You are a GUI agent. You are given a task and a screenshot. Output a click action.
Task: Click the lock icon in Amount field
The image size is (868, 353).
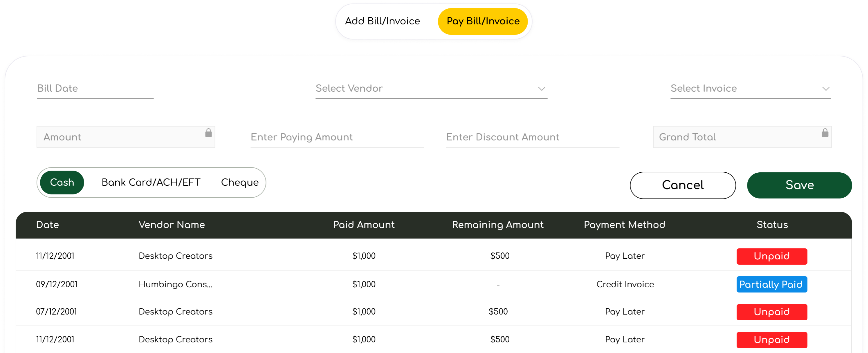[209, 133]
